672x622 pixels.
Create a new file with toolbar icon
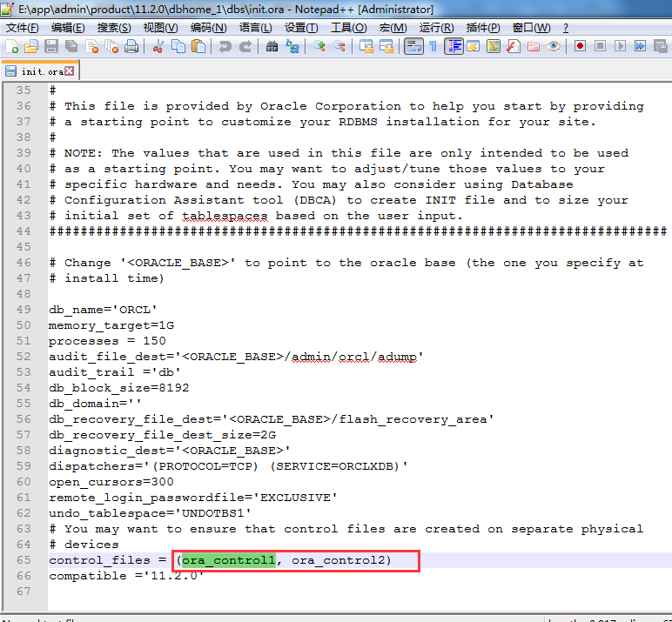coord(11,46)
